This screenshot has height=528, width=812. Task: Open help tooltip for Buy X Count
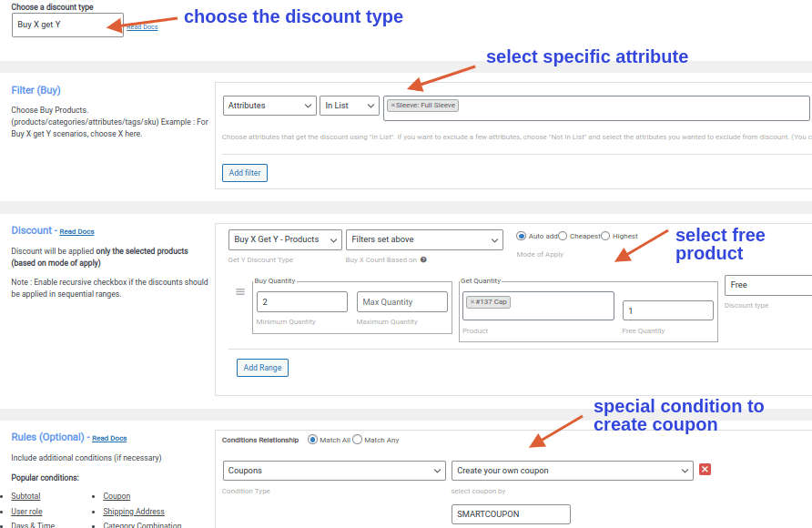click(423, 259)
